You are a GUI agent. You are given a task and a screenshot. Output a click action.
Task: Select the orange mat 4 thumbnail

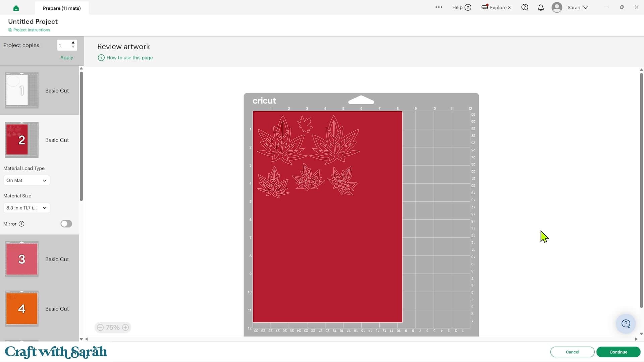[x=22, y=309]
